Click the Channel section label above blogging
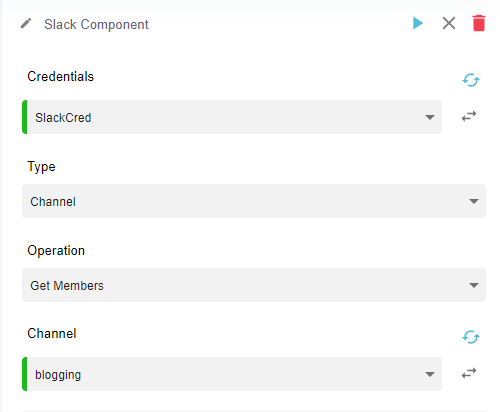The width and height of the screenshot is (500, 412). (52, 333)
